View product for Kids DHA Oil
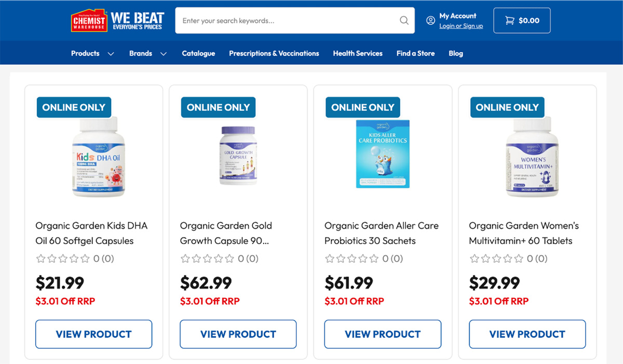Viewport: 623px width, 364px height. [94, 334]
